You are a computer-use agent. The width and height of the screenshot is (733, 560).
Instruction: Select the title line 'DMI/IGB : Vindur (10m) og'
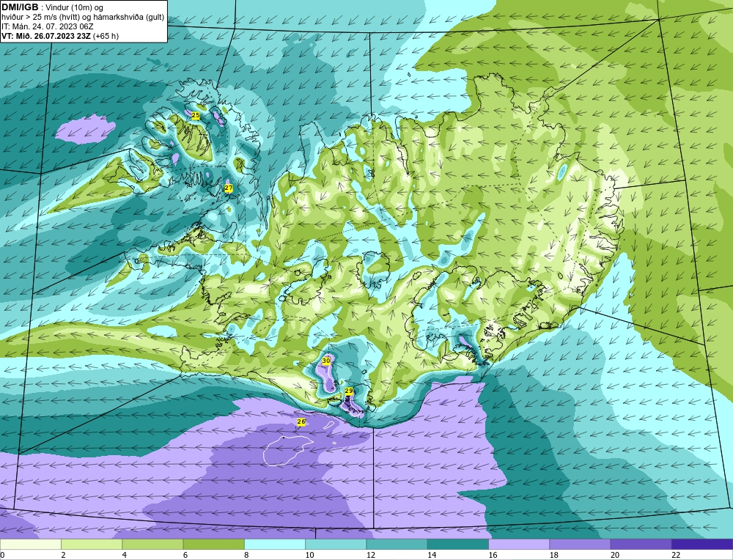coord(53,7)
